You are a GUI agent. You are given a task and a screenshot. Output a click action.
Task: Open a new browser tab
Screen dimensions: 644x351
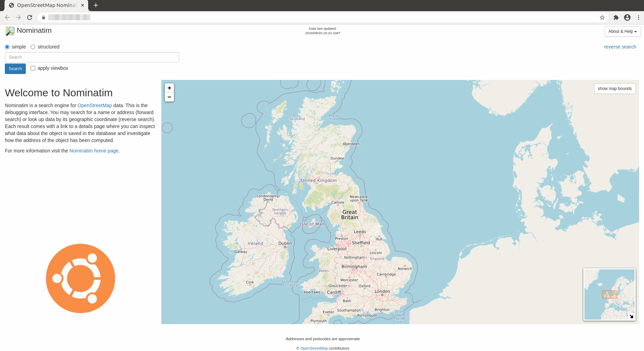coord(96,5)
